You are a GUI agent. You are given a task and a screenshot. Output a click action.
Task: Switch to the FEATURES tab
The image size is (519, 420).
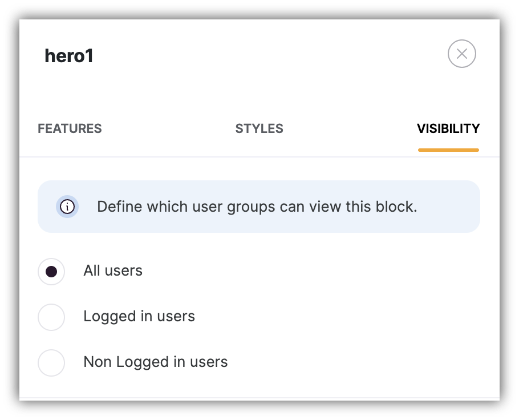pyautogui.click(x=70, y=128)
